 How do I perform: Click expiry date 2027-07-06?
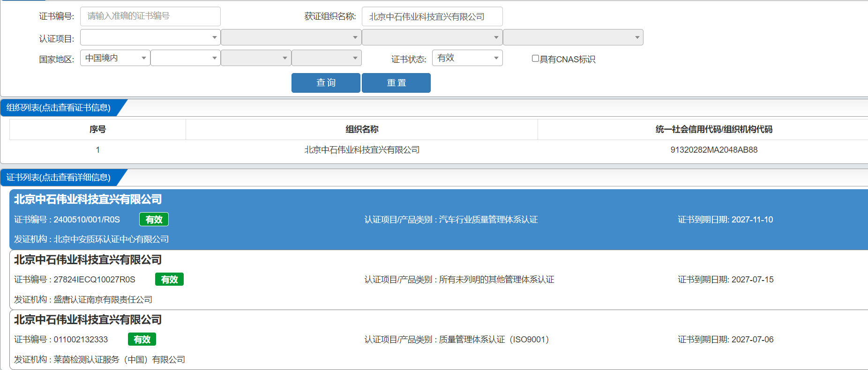click(753, 340)
